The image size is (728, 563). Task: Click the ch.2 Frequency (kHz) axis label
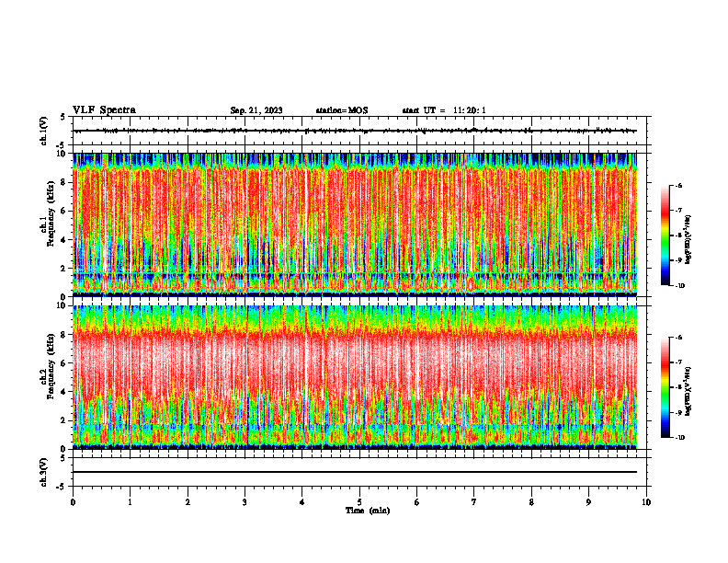[x=48, y=366]
